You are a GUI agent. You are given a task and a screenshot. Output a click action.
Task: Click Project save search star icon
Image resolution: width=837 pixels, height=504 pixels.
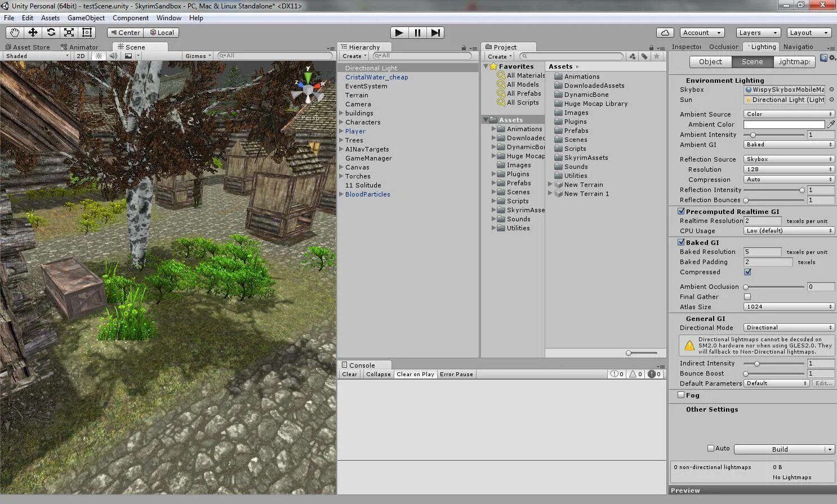coord(656,56)
